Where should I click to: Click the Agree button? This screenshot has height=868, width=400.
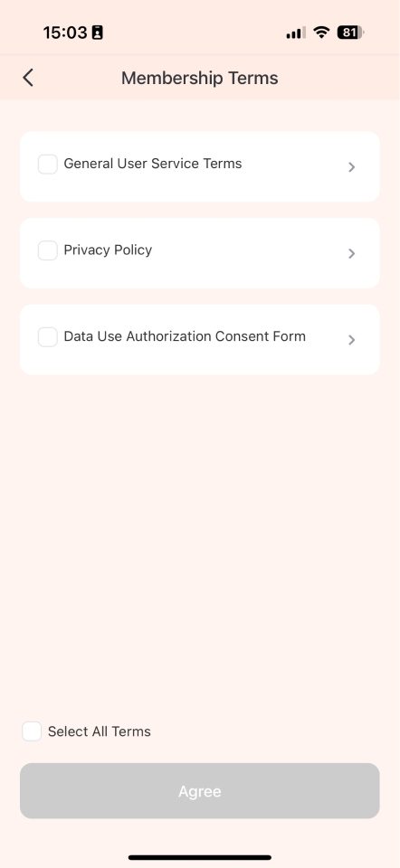pyautogui.click(x=200, y=791)
